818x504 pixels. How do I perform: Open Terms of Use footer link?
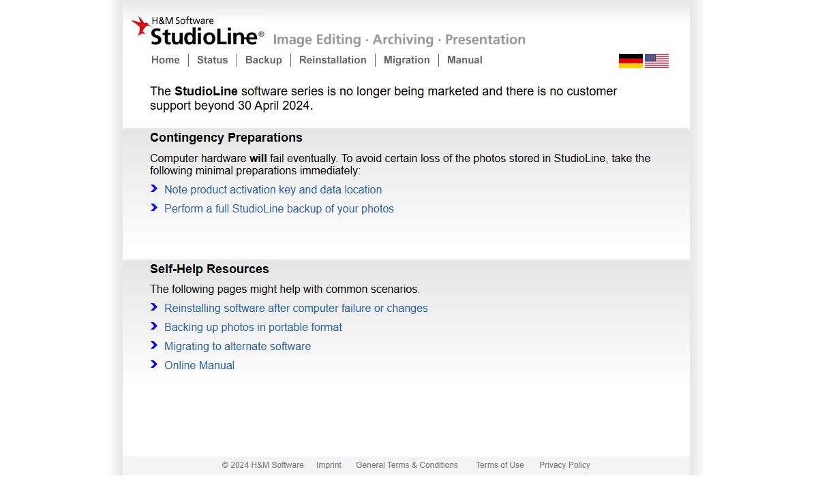pos(500,465)
